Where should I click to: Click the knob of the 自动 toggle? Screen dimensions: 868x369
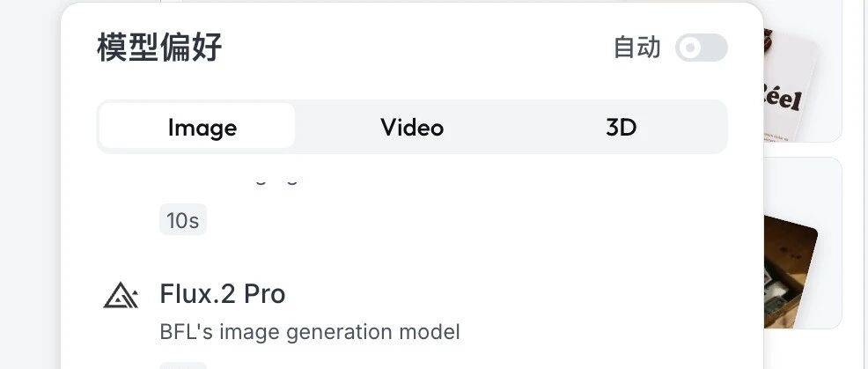coord(690,48)
